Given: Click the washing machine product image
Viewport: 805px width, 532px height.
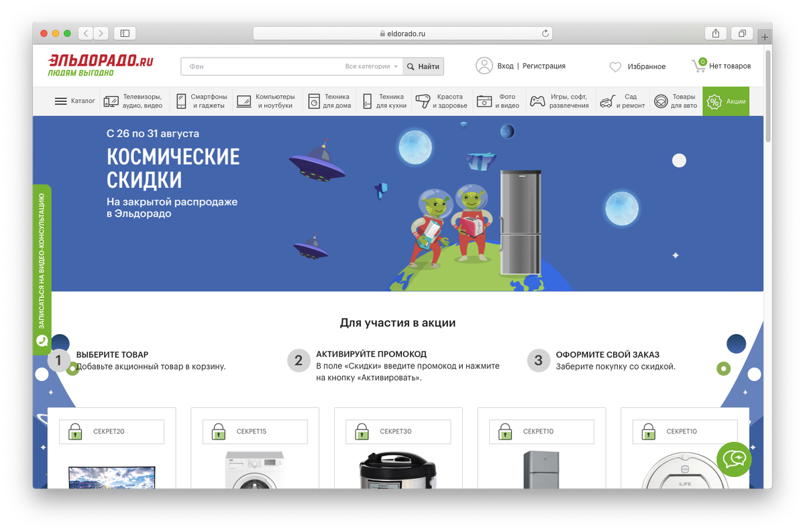Looking at the screenshot, I should (255, 470).
